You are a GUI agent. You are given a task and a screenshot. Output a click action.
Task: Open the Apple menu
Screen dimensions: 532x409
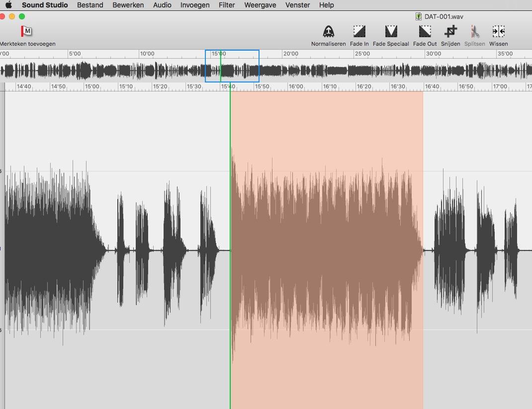click(8, 5)
